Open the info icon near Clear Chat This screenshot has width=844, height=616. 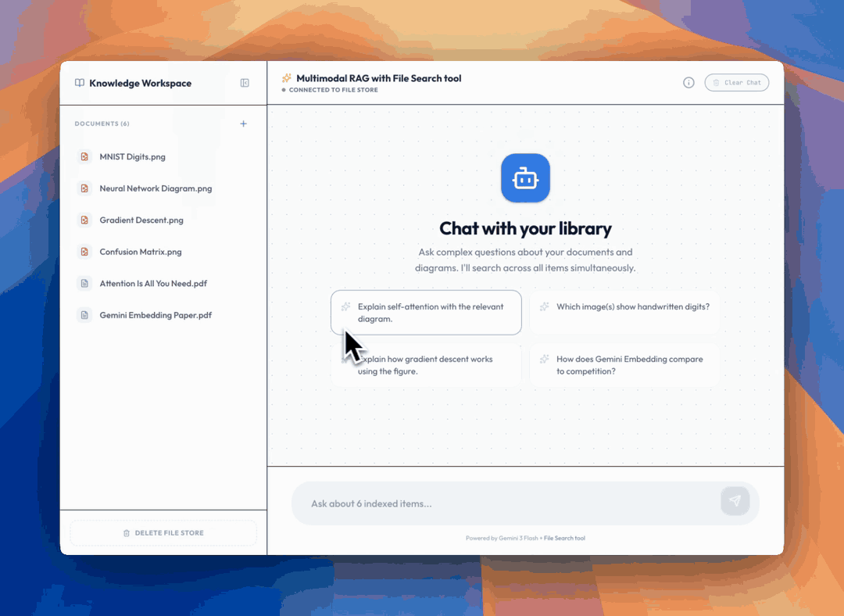(688, 82)
